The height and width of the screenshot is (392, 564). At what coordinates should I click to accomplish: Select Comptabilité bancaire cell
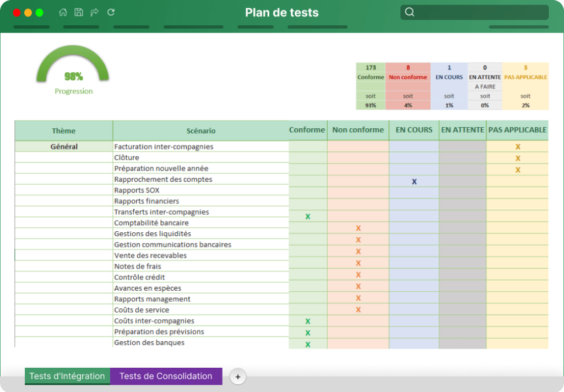click(x=200, y=222)
